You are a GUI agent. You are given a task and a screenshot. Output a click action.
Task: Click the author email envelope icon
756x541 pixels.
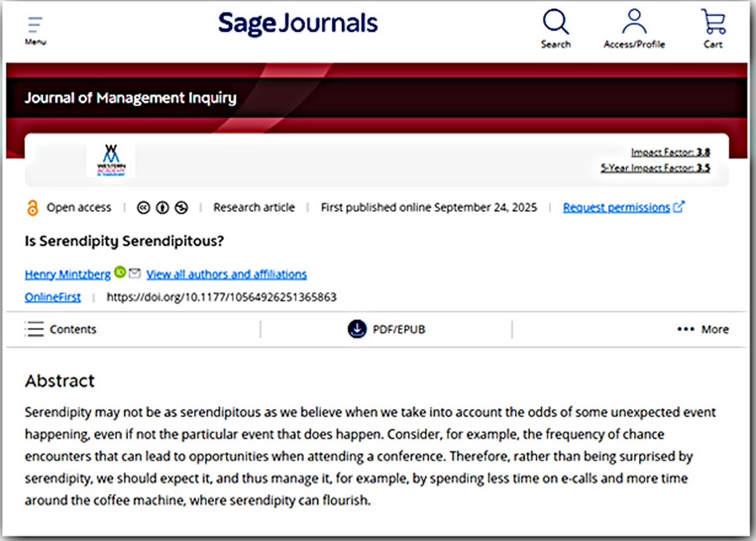134,274
